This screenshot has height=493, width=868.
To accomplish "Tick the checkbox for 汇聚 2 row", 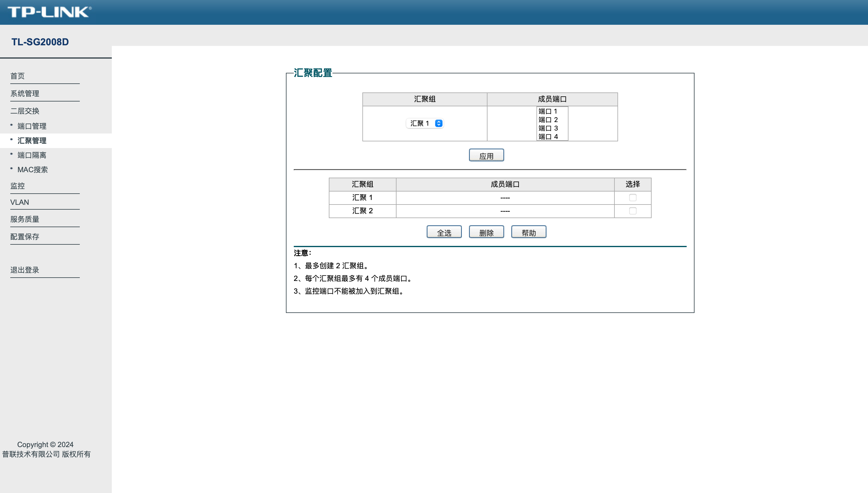I will coord(633,211).
